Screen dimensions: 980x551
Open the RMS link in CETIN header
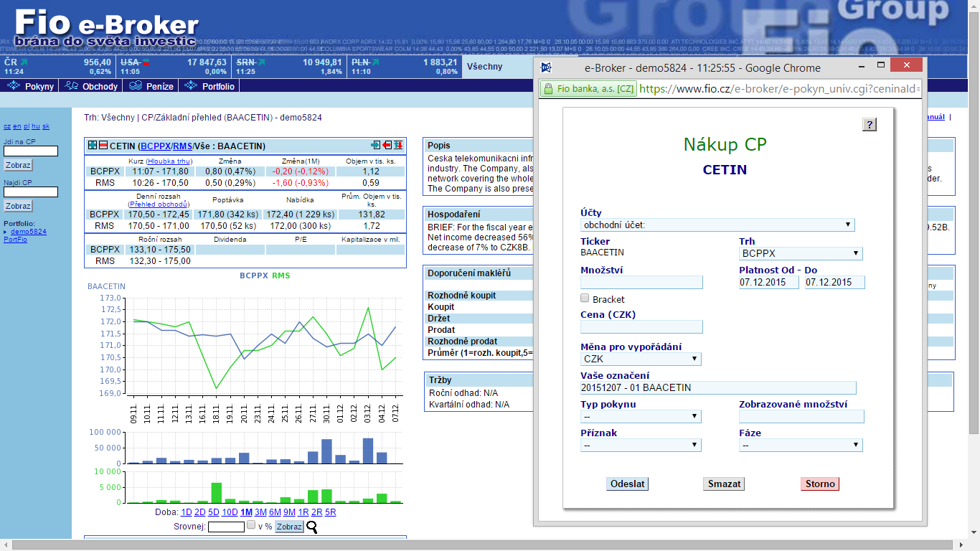click(182, 146)
